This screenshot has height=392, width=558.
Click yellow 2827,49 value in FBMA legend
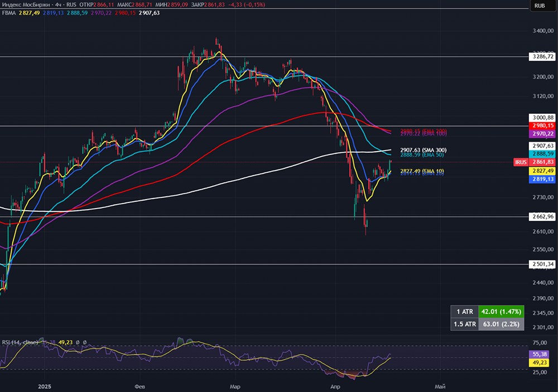tap(29, 13)
